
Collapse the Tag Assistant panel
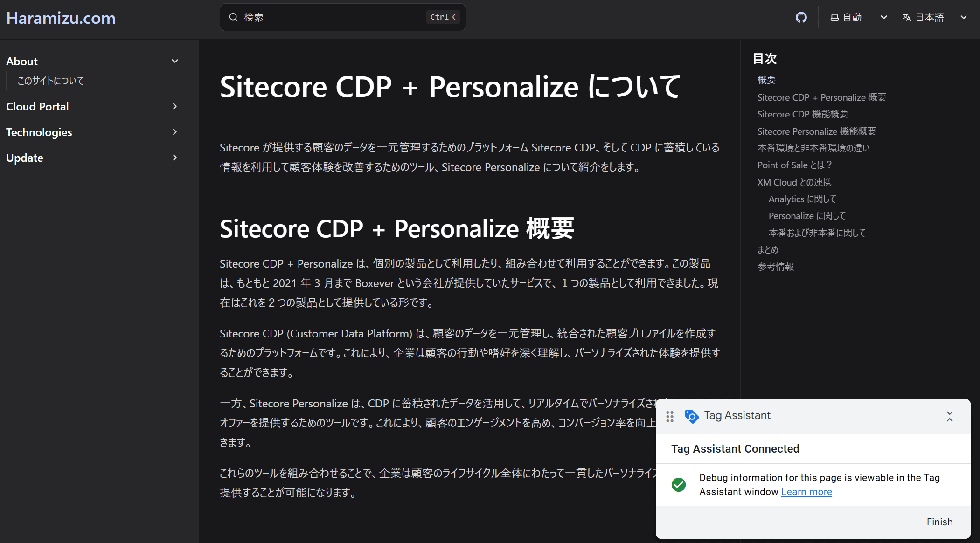(949, 416)
